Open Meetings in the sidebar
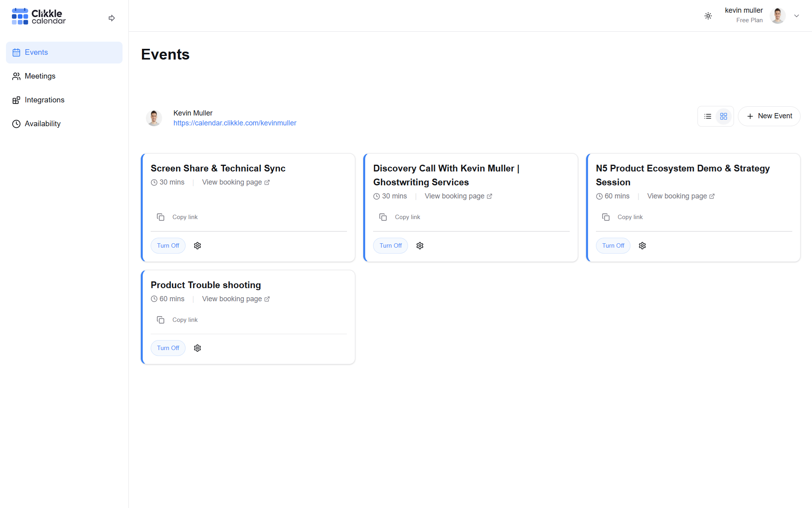This screenshot has height=508, width=812. coord(40,76)
